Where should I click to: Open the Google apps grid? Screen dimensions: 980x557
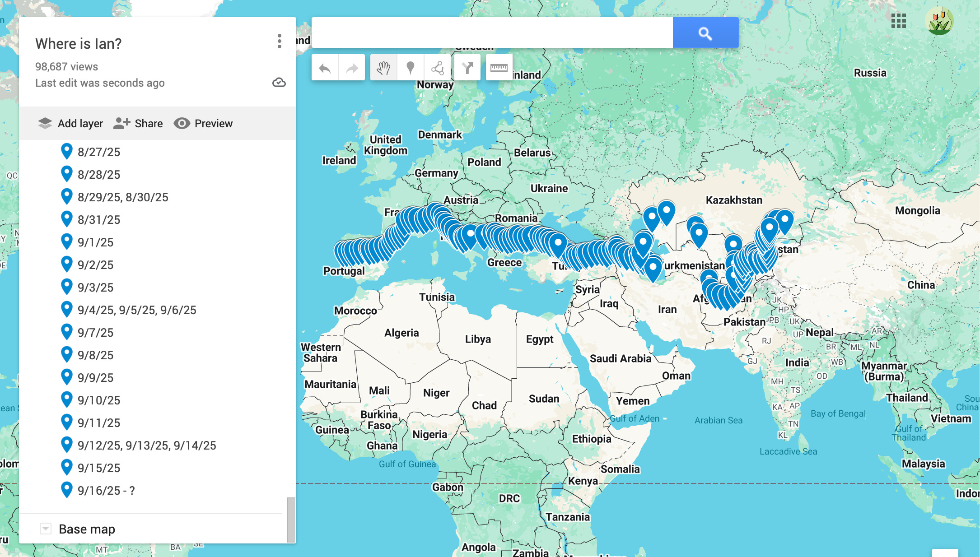click(x=898, y=21)
